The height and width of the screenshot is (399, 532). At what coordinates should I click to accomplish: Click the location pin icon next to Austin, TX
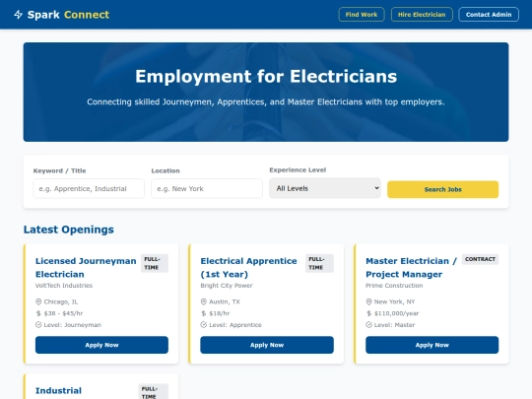[x=203, y=301]
